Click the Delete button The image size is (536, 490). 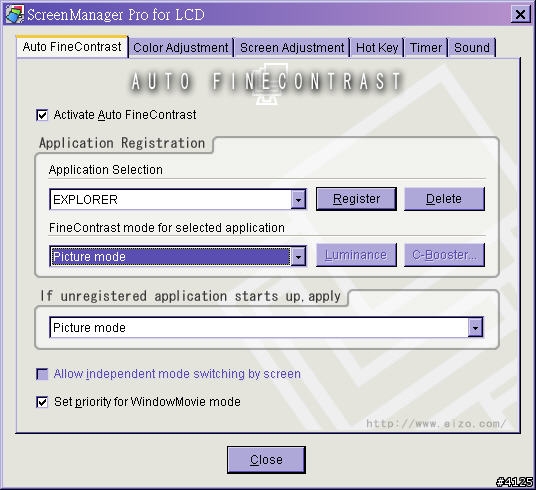click(444, 199)
